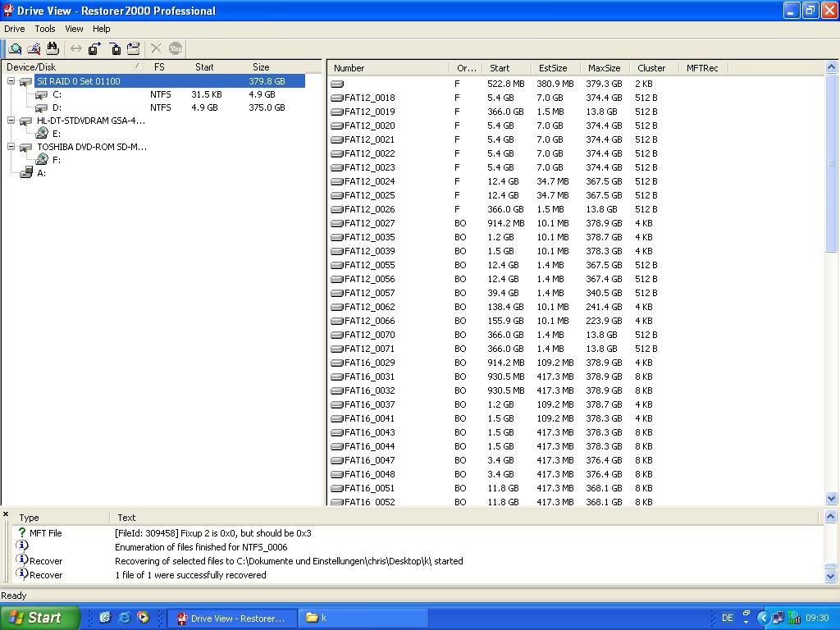
Task: Click the unnamed first partition icon
Action: pyautogui.click(x=337, y=84)
